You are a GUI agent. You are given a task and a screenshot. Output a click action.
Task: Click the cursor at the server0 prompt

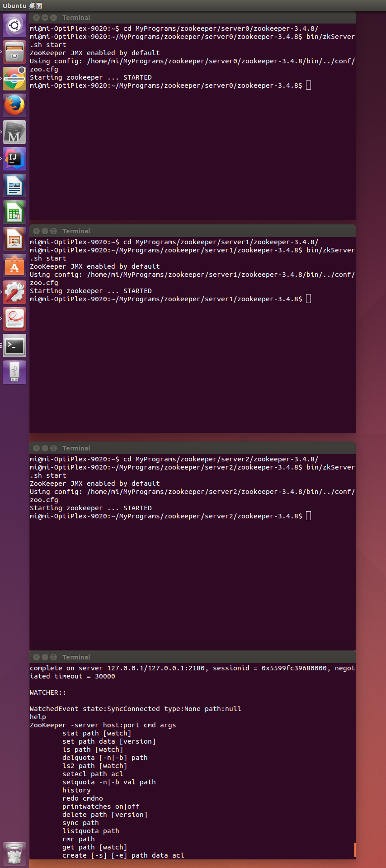(x=309, y=85)
